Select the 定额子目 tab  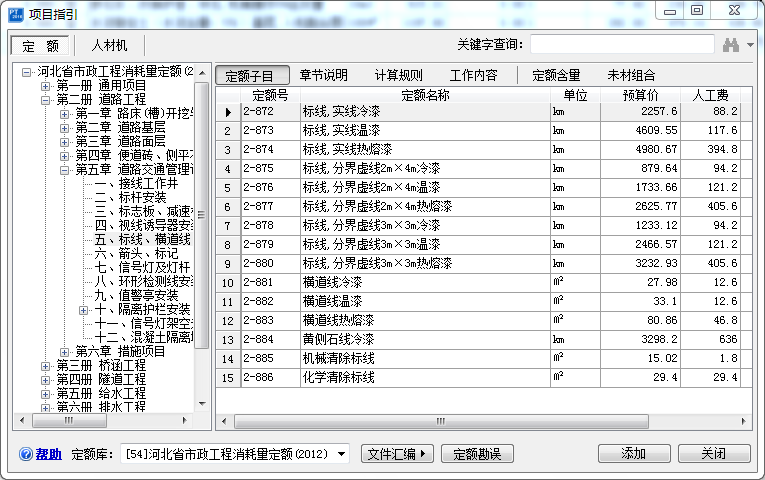[x=252, y=76]
